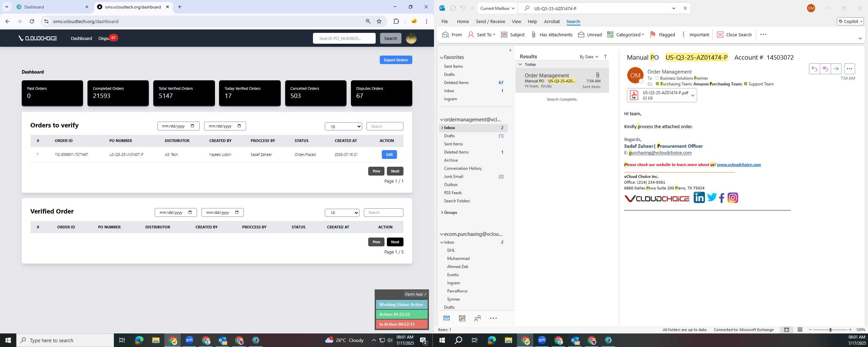Open the Copilot dropdown button
The width and height of the screenshot is (868, 347).
point(850,21)
